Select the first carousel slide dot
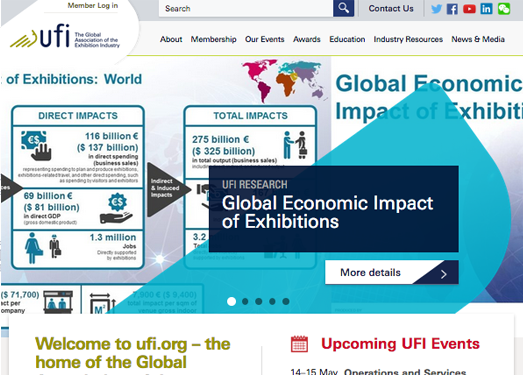Viewport: 523px width, 375px height. pyautogui.click(x=231, y=301)
